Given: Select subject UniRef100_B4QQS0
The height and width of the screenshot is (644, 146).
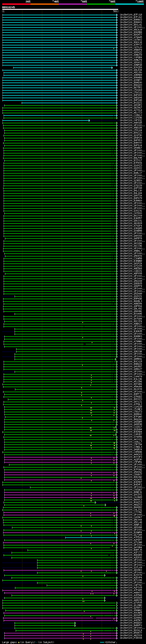Looking at the screenshot, I should [131, 623].
